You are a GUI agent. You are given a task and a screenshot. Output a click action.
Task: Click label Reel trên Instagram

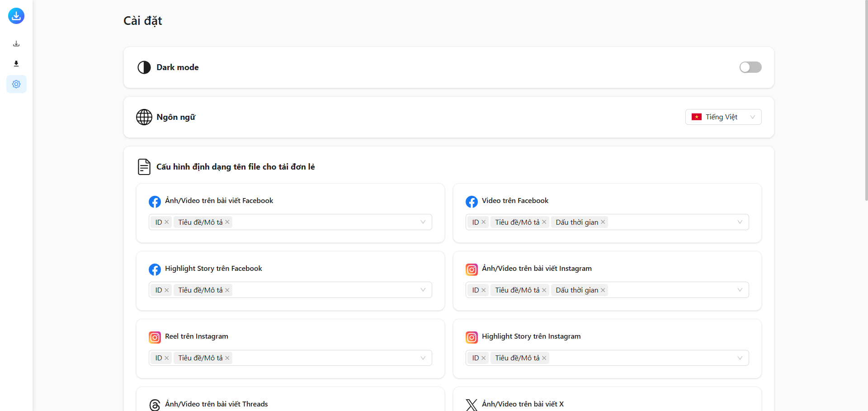pos(197,336)
